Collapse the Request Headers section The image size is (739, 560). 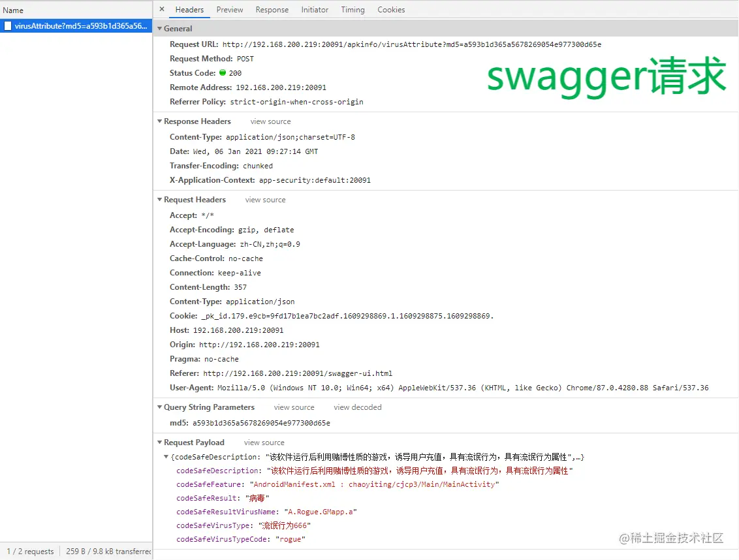[159, 200]
